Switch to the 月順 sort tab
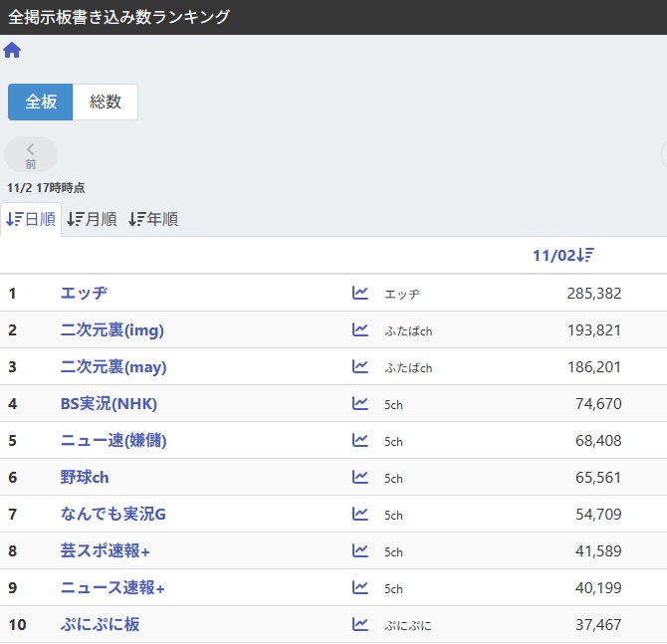Image resolution: width=667 pixels, height=644 pixels. click(92, 219)
